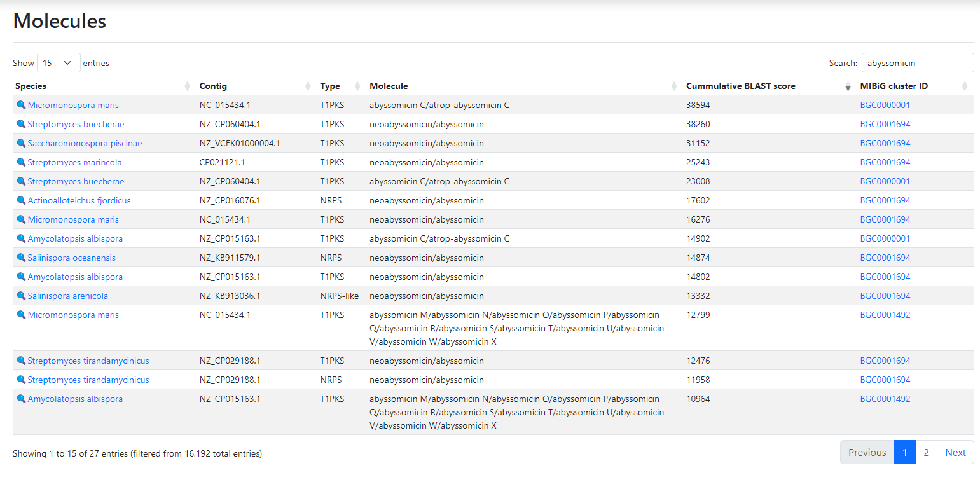Viewport: 980px width, 482px height.
Task: Sort table using MIBiG cluster ID arrows
Action: pyautogui.click(x=965, y=86)
